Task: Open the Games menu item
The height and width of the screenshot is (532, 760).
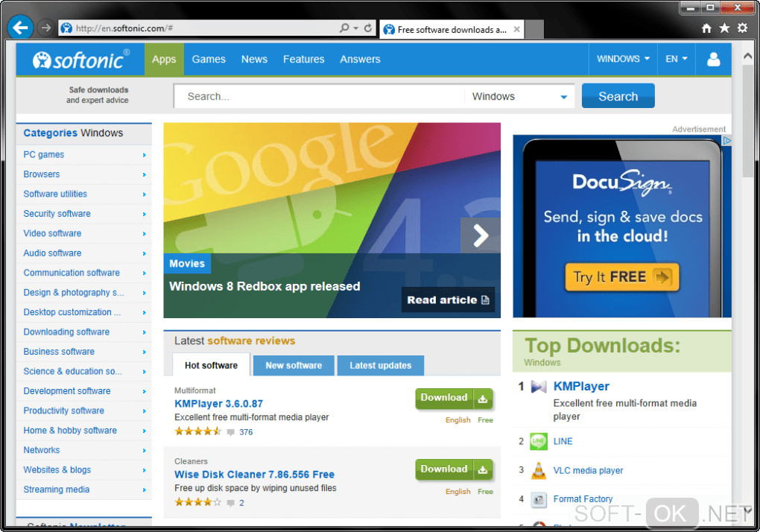Action: (209, 59)
